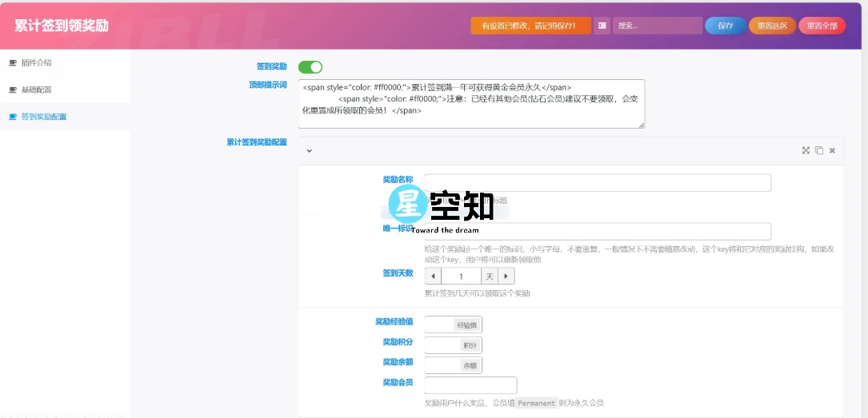Click the 奖励余额 input field

click(442, 365)
